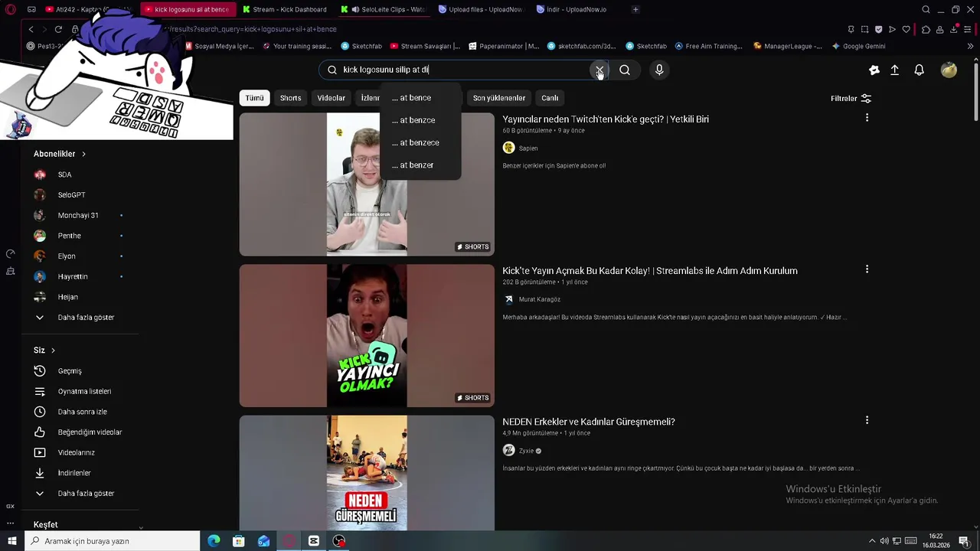Screen dimensions: 980x551
Task: Select the Canlı filter chip
Action: 550,98
